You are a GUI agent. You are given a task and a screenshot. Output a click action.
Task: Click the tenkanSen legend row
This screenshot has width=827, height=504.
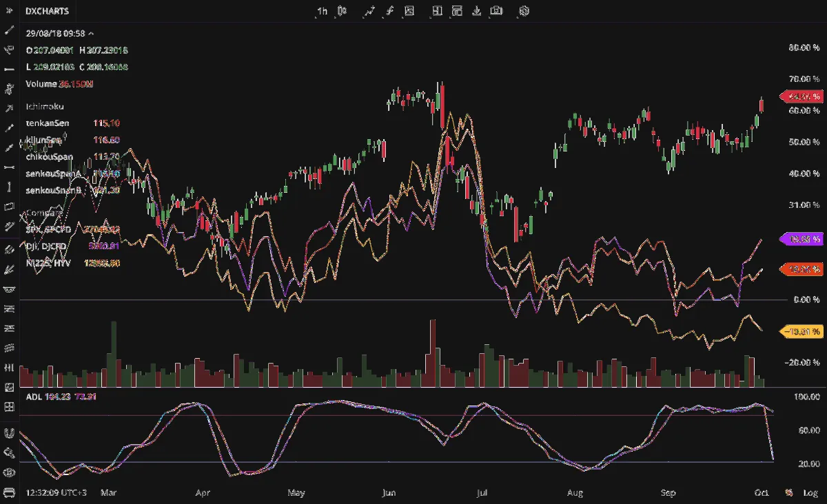click(73, 123)
